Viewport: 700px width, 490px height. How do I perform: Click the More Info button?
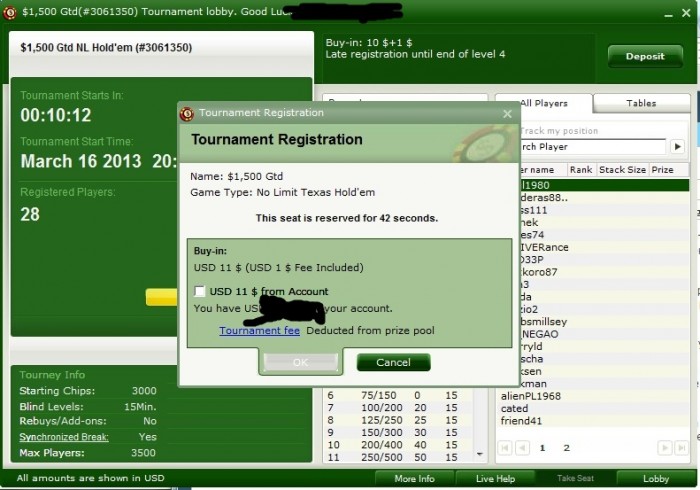(414, 478)
